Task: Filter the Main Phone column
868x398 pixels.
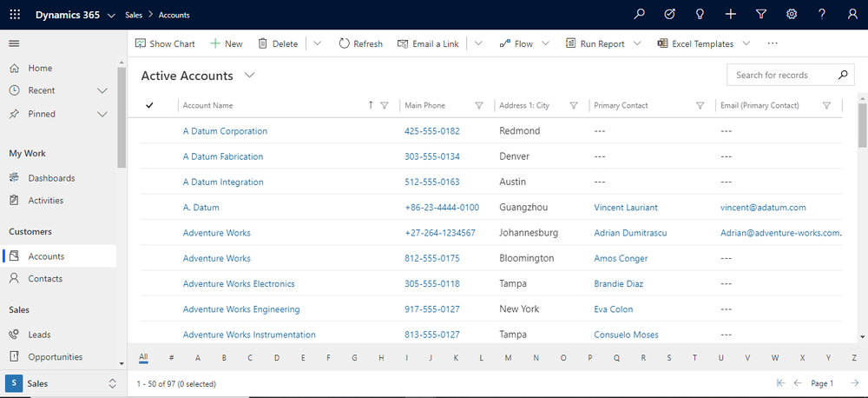Action: [479, 105]
